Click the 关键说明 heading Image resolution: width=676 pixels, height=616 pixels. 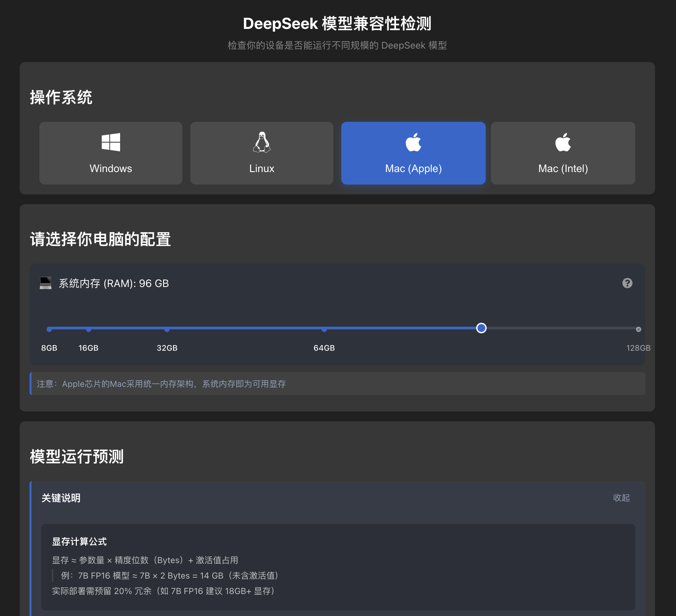click(61, 498)
